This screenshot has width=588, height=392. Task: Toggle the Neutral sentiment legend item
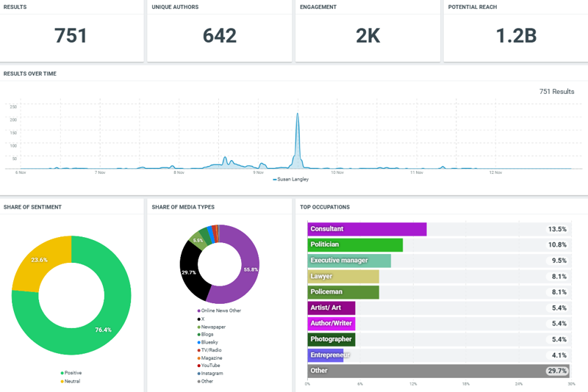click(71, 381)
